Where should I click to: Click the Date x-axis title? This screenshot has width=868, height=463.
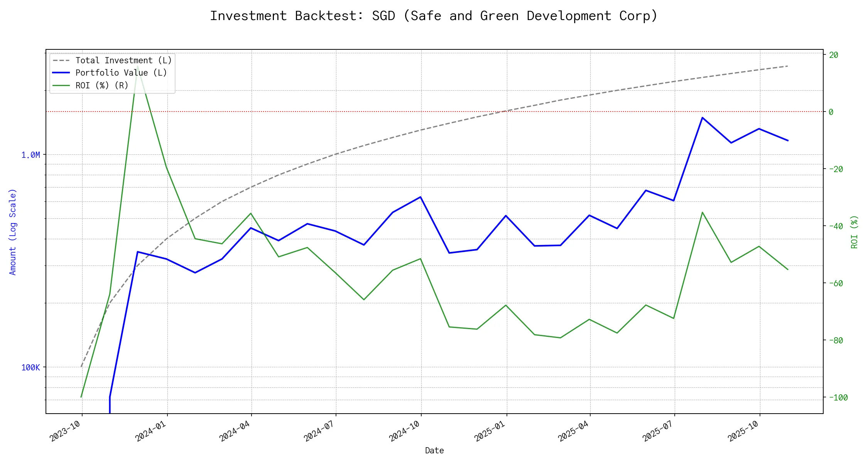click(434, 450)
